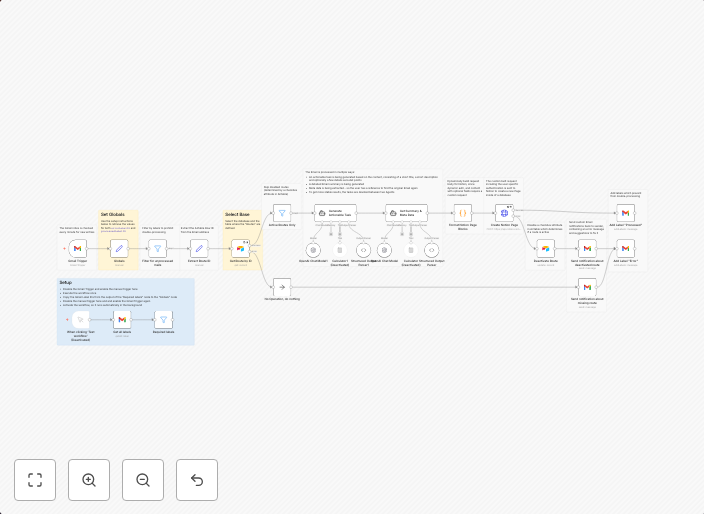Click the bulleted note above Generate Actionable Task

click(372, 182)
